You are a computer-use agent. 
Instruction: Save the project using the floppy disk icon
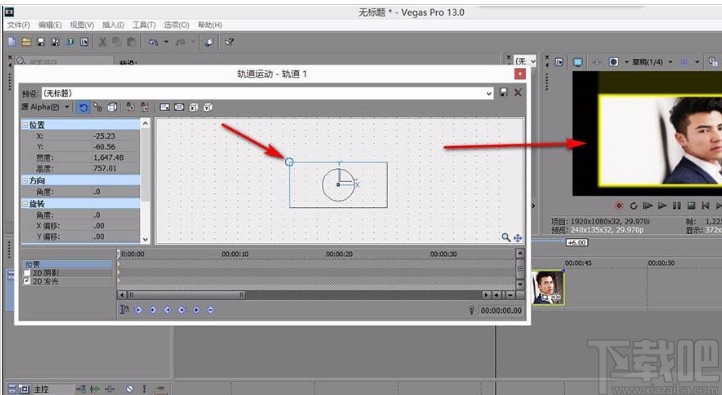(x=41, y=42)
